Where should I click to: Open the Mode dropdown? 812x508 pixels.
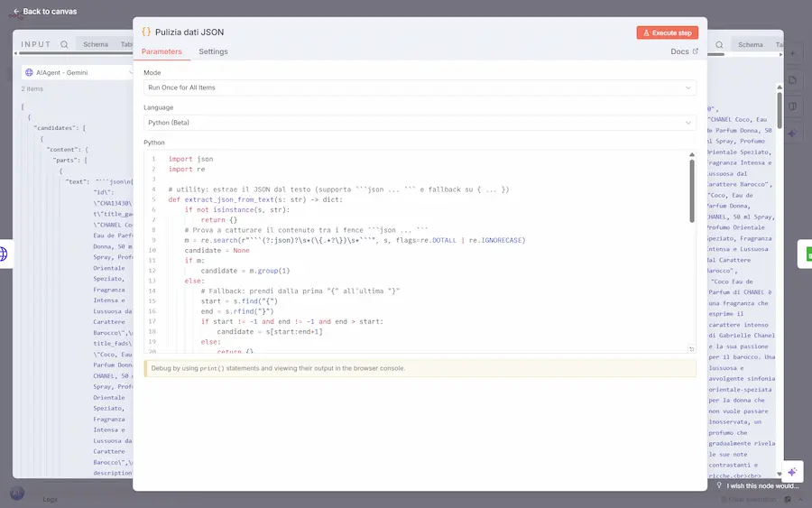click(x=420, y=88)
